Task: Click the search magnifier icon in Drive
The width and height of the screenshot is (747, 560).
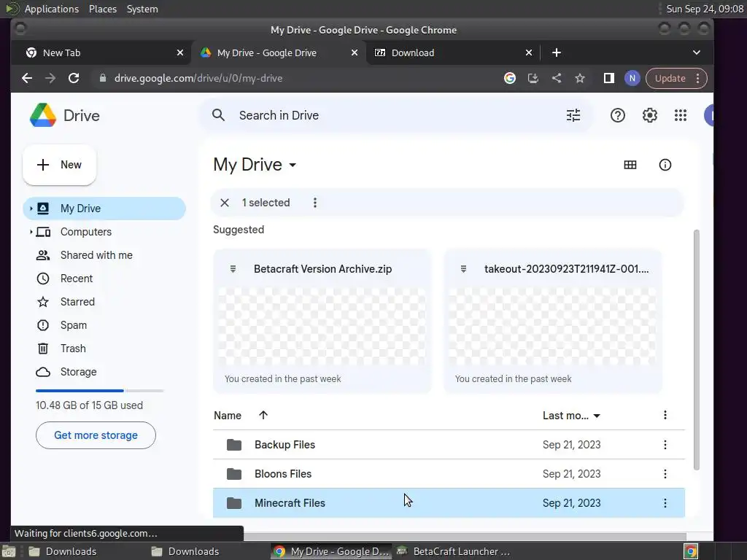Action: (x=218, y=115)
